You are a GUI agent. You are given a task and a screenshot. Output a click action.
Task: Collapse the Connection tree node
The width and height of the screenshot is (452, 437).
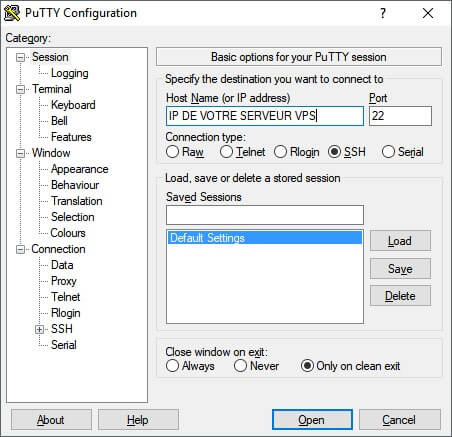click(21, 249)
